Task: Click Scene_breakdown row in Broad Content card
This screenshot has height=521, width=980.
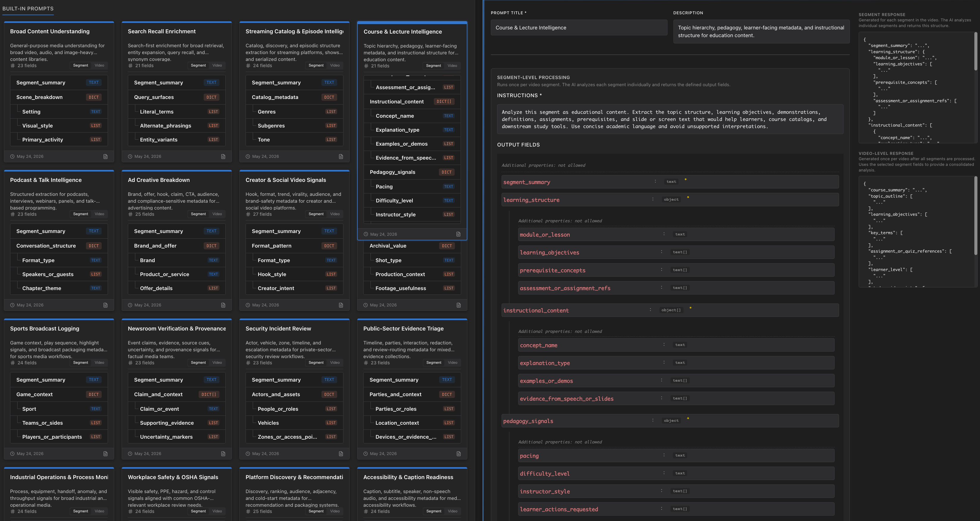Action: click(x=59, y=97)
